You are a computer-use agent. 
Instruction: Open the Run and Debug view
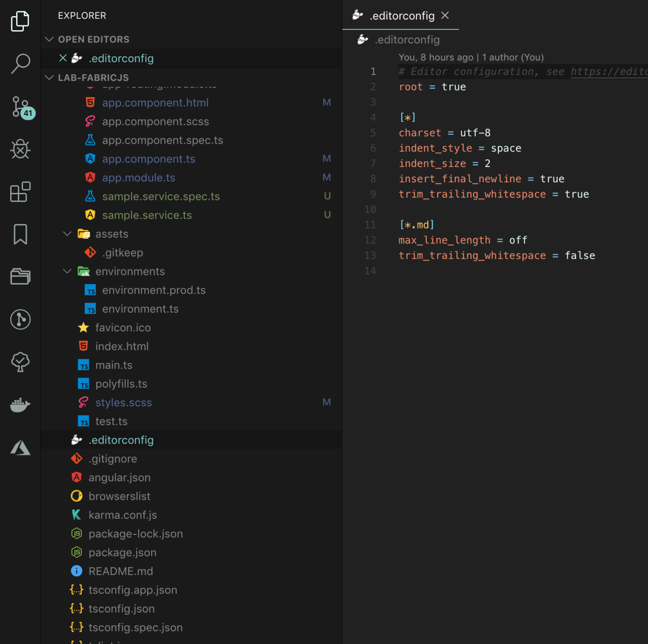(x=21, y=149)
